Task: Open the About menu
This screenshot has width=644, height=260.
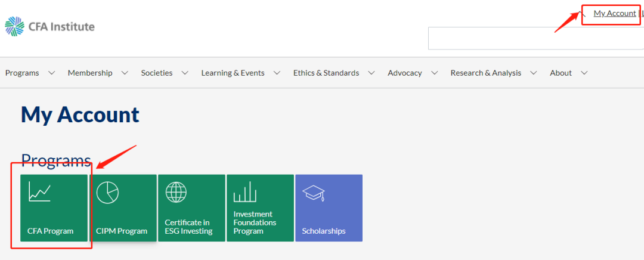Action: (x=561, y=73)
